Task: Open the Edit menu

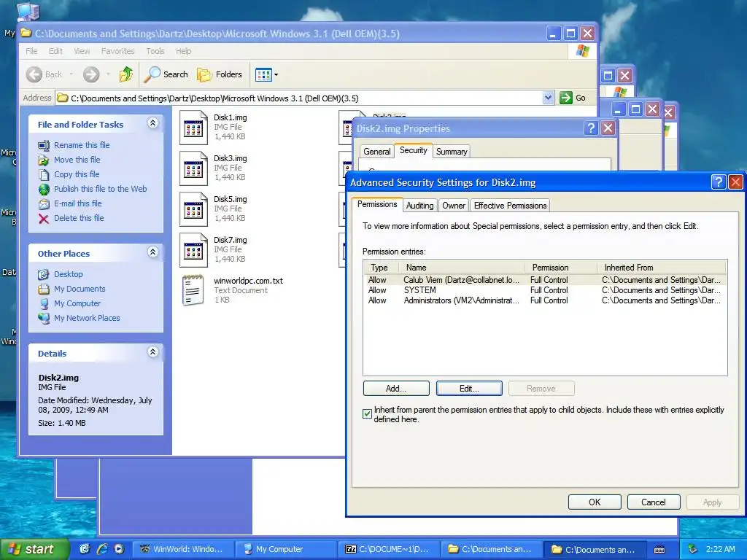Action: pyautogui.click(x=55, y=51)
